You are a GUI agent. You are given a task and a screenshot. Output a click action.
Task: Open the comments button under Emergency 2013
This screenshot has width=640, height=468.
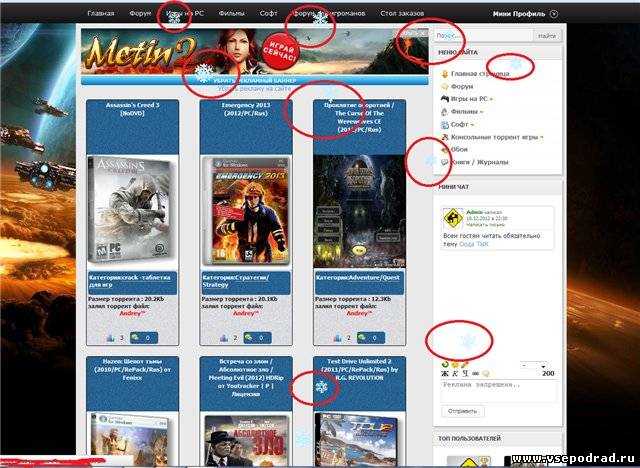tap(257, 338)
